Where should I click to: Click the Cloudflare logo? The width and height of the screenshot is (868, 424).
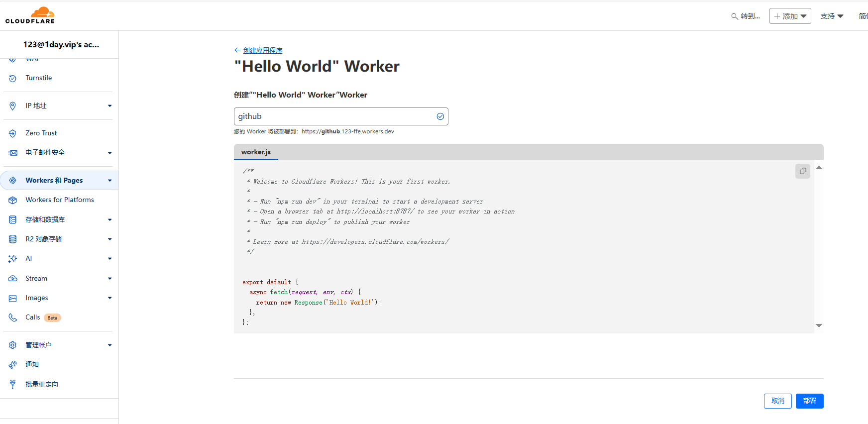click(x=30, y=15)
